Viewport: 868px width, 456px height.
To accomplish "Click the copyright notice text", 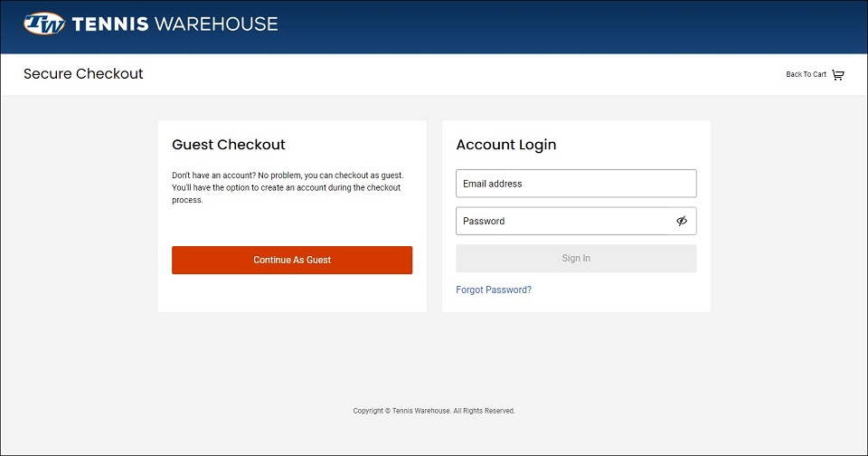I will coord(434,411).
